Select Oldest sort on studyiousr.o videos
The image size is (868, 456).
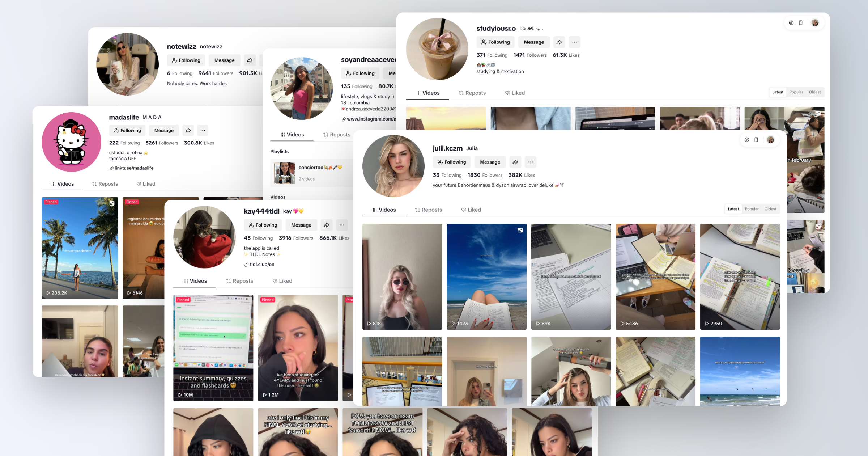tap(814, 92)
